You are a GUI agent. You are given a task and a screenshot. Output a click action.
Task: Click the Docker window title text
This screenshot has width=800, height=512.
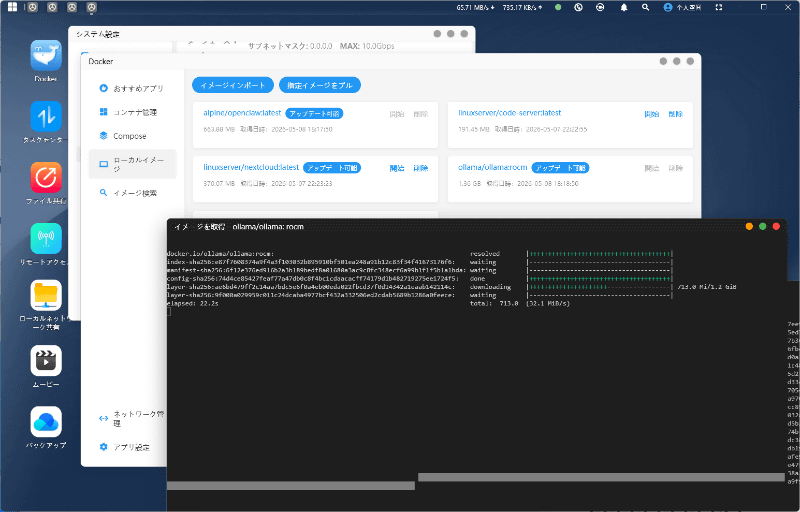coord(101,61)
